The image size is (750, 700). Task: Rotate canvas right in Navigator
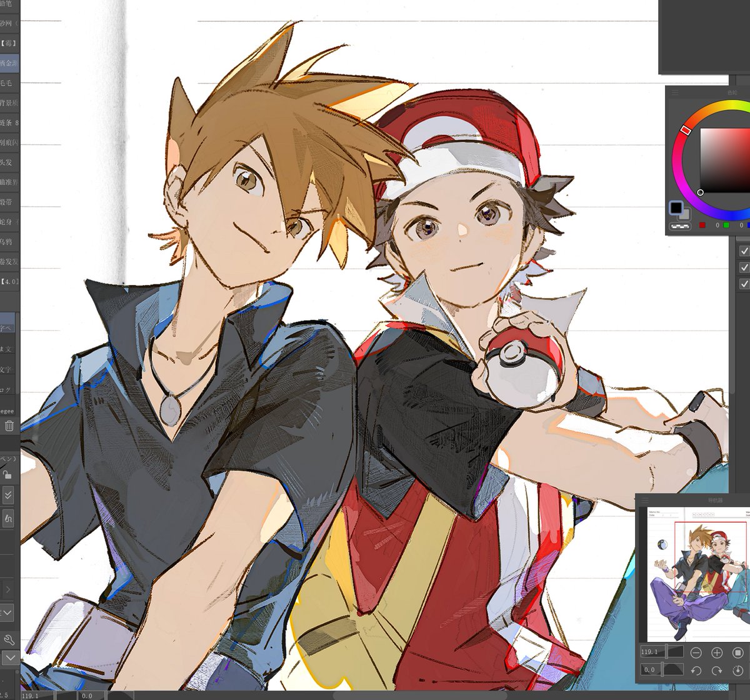(717, 670)
